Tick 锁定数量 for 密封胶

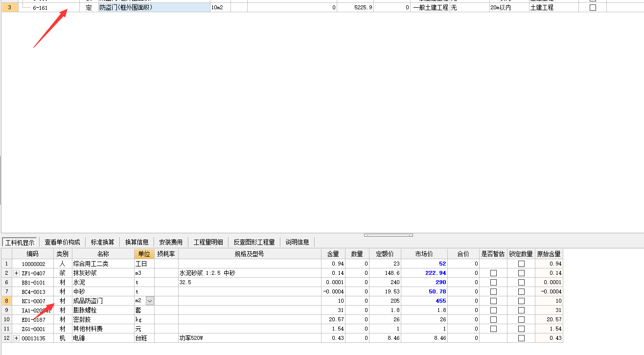point(521,319)
